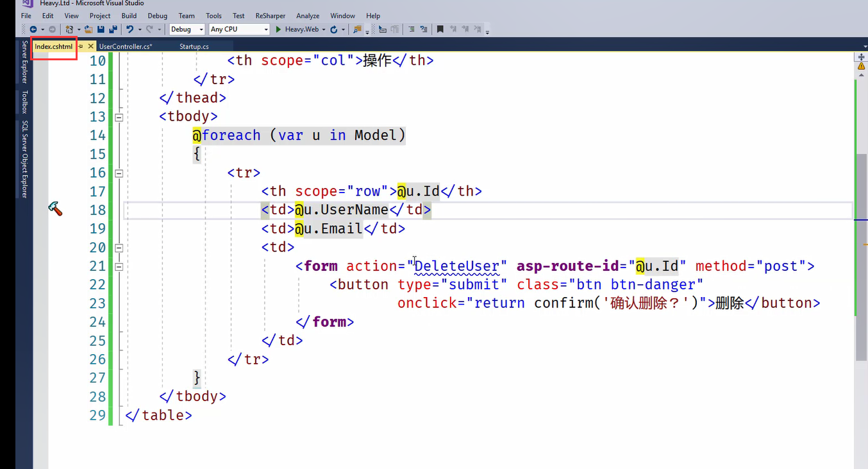Click the scrollbar up arrow
The height and width of the screenshot is (469, 868).
[x=862, y=75]
